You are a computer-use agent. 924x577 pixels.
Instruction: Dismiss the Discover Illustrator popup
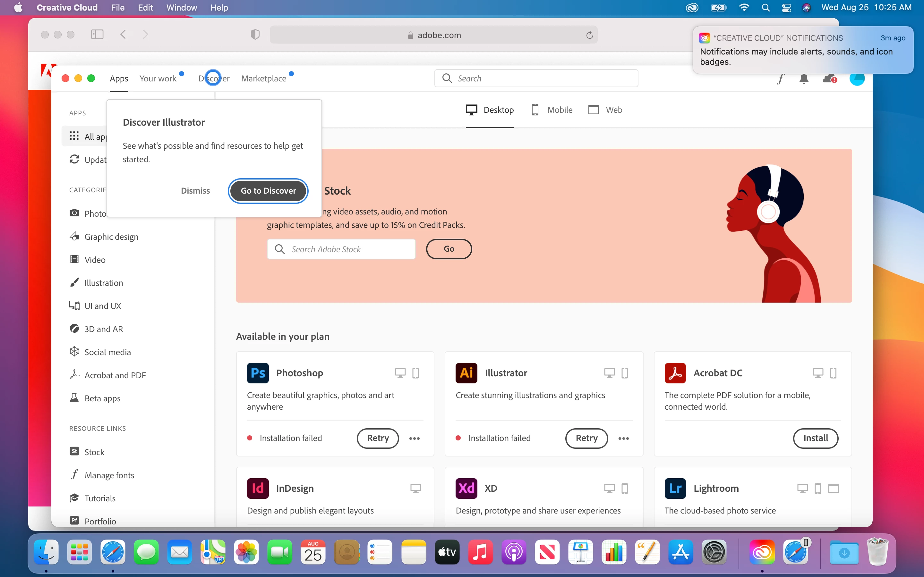(x=195, y=191)
